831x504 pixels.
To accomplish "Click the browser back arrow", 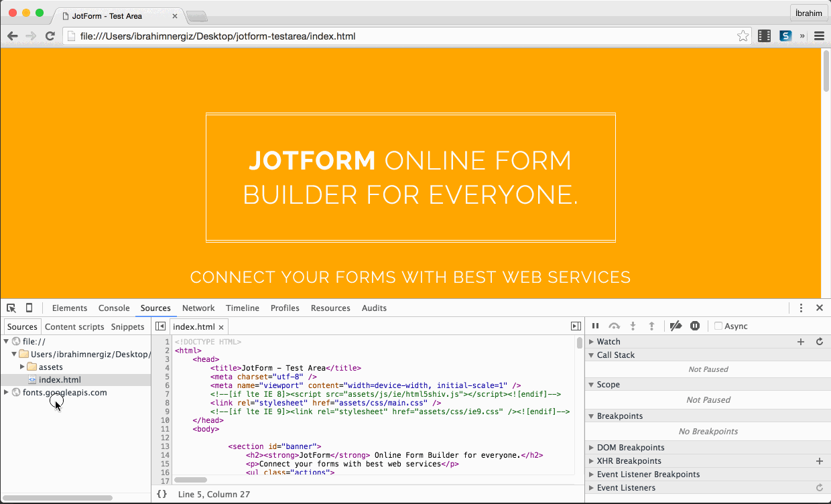I will [12, 36].
